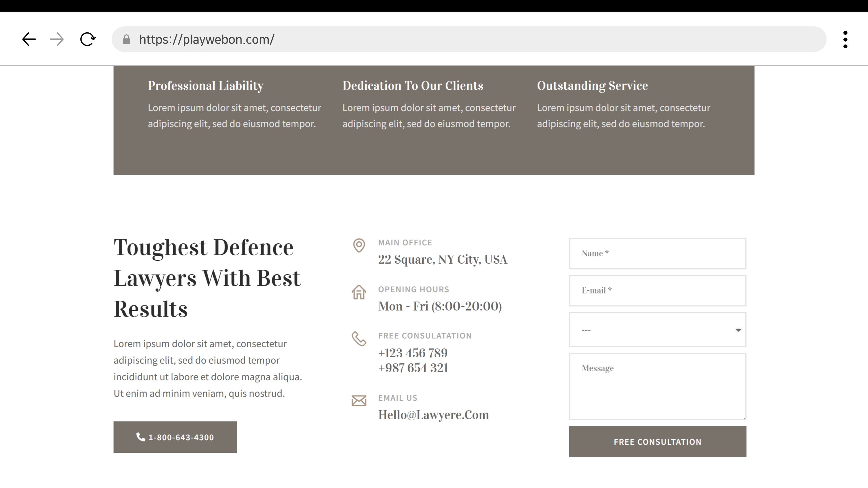This screenshot has height=488, width=868.
Task: Click the location pin icon
Action: pos(359,245)
